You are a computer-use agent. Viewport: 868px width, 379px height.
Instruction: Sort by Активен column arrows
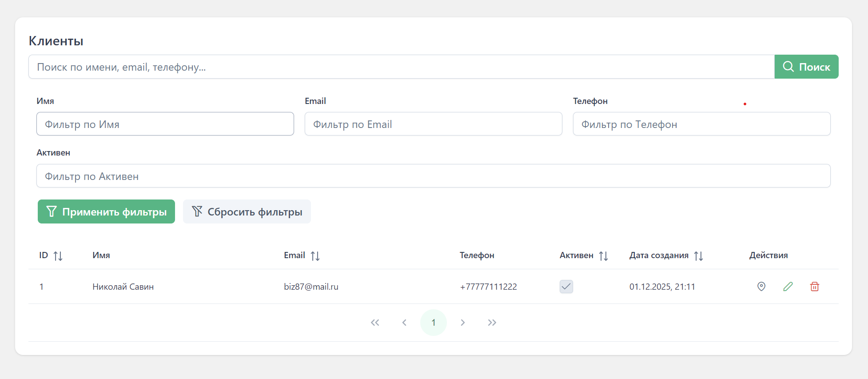click(603, 256)
